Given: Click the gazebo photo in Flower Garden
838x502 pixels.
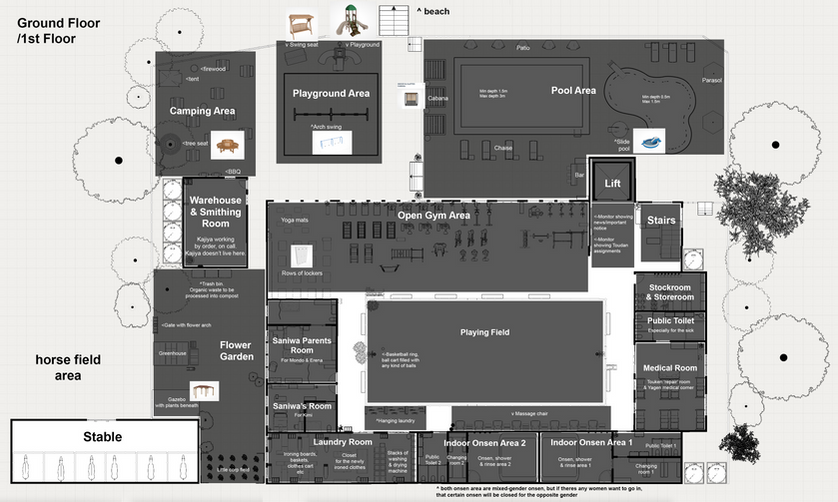Looking at the screenshot, I should [204, 391].
